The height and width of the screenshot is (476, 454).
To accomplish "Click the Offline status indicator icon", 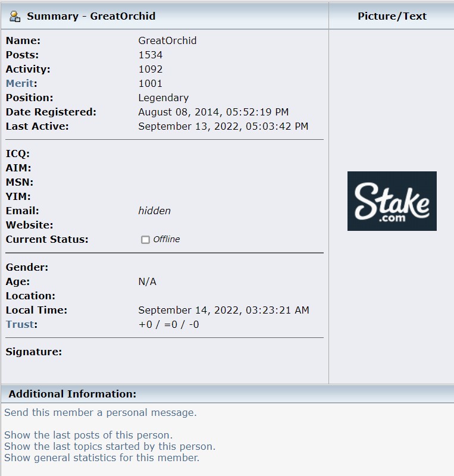I will 145,240.
